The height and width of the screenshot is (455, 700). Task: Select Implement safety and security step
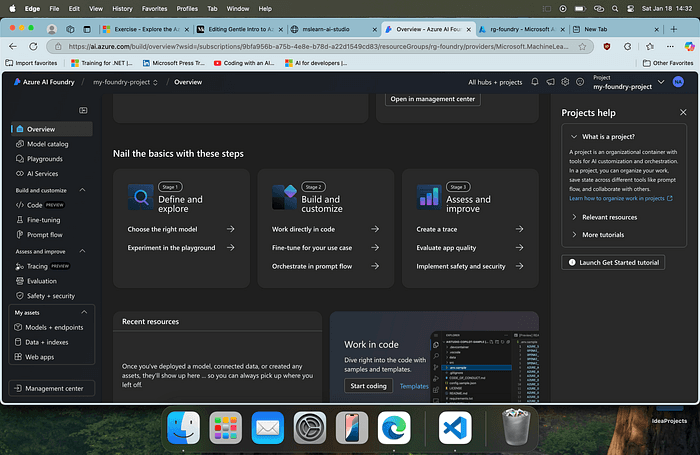pos(470,266)
